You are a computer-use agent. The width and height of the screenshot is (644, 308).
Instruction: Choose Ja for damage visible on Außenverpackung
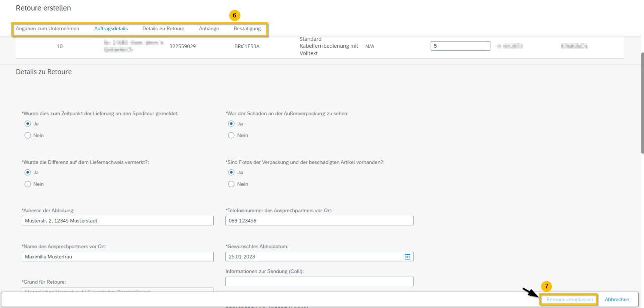coord(231,123)
